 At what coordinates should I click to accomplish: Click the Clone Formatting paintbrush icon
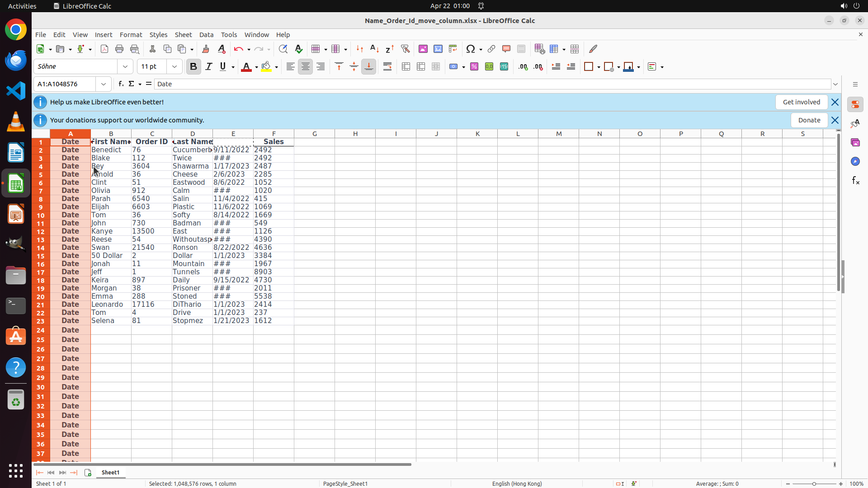click(206, 49)
